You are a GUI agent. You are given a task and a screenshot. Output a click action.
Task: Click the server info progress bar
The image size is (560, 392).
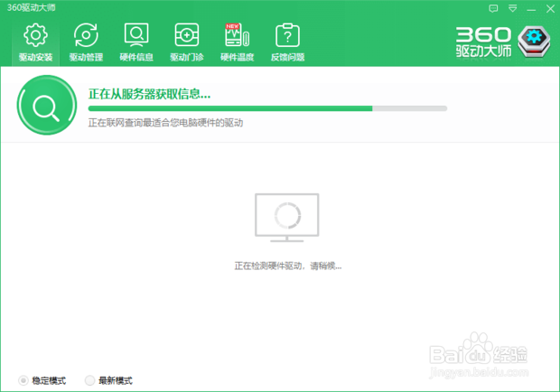(267, 108)
